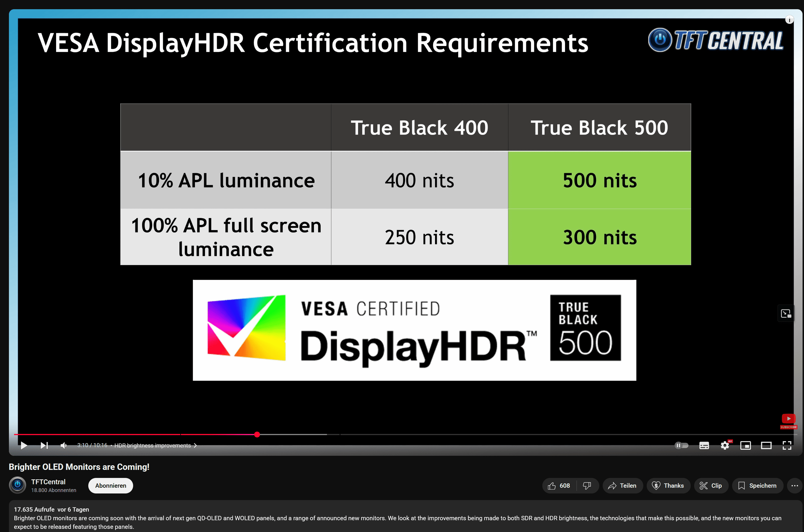Play the video
This screenshot has width=804, height=532.
[x=24, y=445]
